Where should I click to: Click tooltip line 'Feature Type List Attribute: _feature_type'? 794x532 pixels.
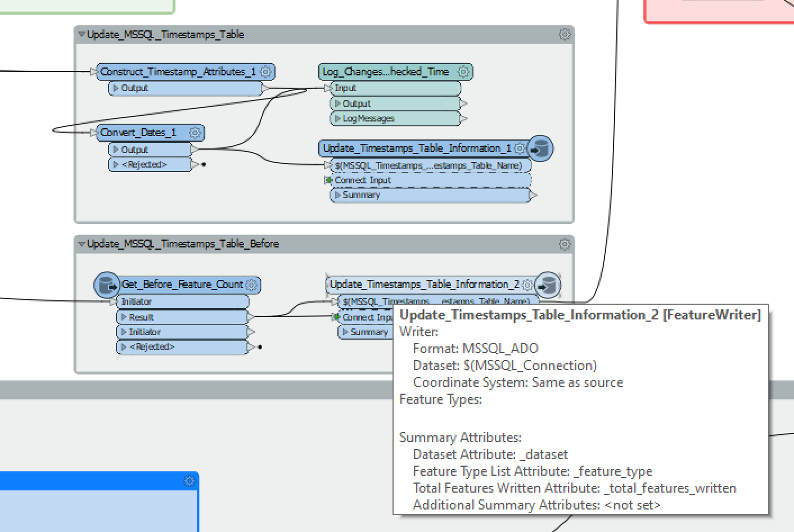click(x=533, y=471)
